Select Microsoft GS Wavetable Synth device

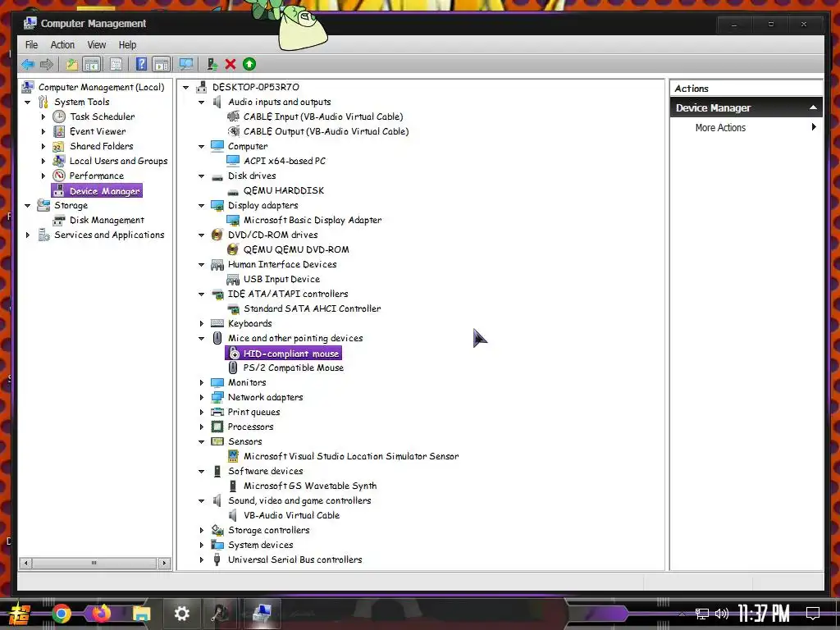(309, 486)
